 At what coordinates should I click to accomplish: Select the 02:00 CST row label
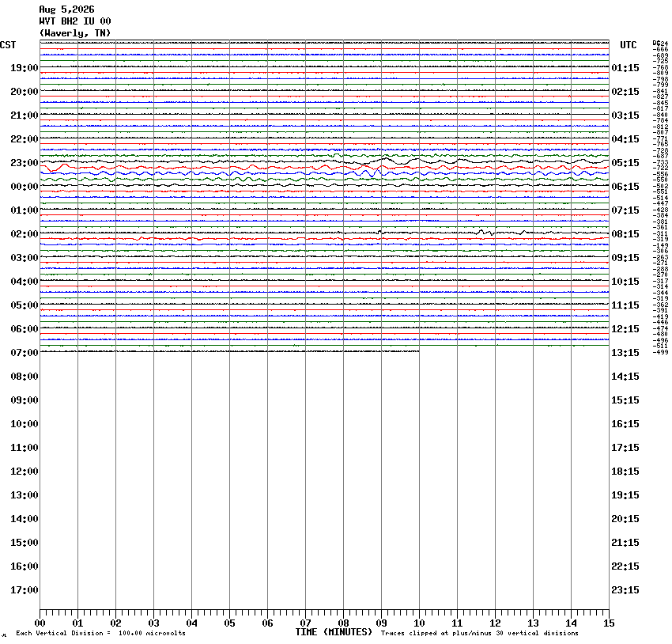(25, 234)
